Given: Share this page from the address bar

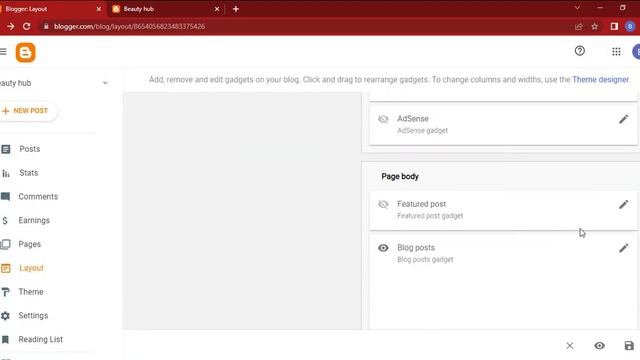Looking at the screenshot, I should point(578,27).
